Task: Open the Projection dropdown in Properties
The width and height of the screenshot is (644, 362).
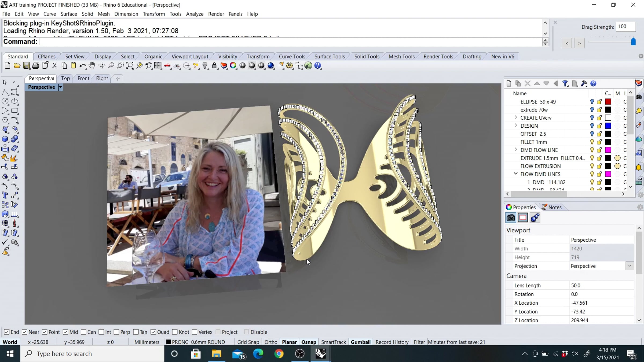Action: [630, 266]
